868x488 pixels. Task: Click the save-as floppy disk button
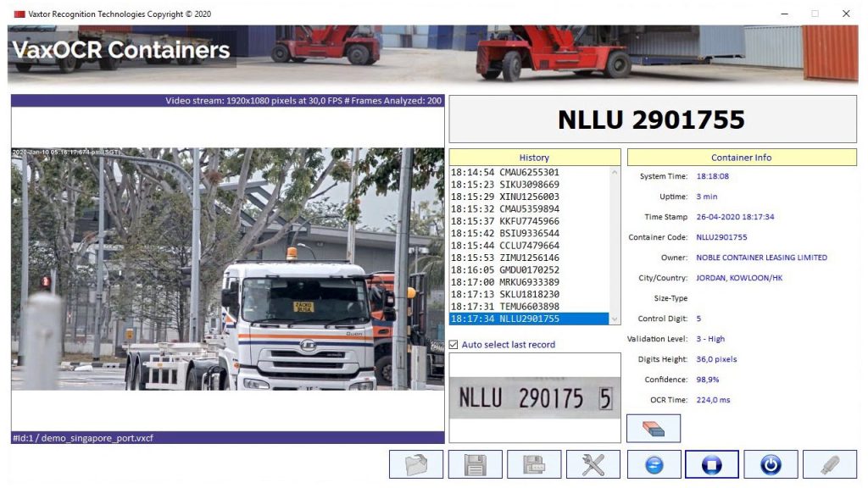tap(534, 464)
